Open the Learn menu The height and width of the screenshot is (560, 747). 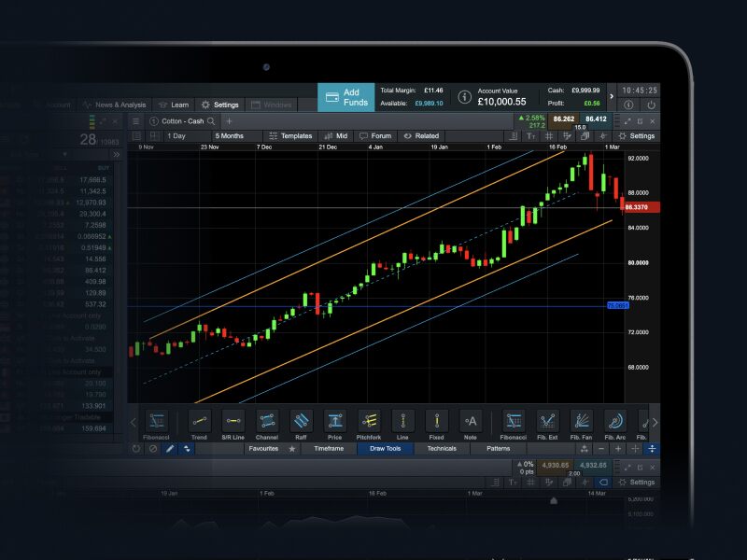(174, 105)
